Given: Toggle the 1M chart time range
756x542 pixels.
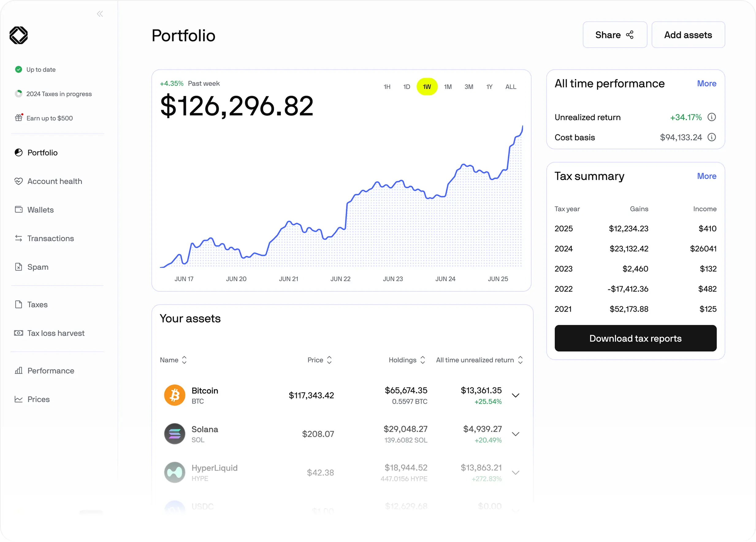Looking at the screenshot, I should pyautogui.click(x=448, y=86).
